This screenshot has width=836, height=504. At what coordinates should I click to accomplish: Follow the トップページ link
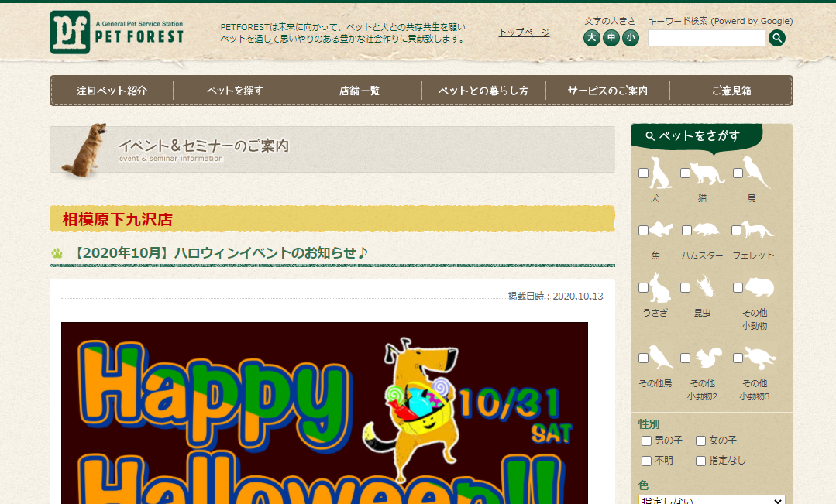click(524, 33)
